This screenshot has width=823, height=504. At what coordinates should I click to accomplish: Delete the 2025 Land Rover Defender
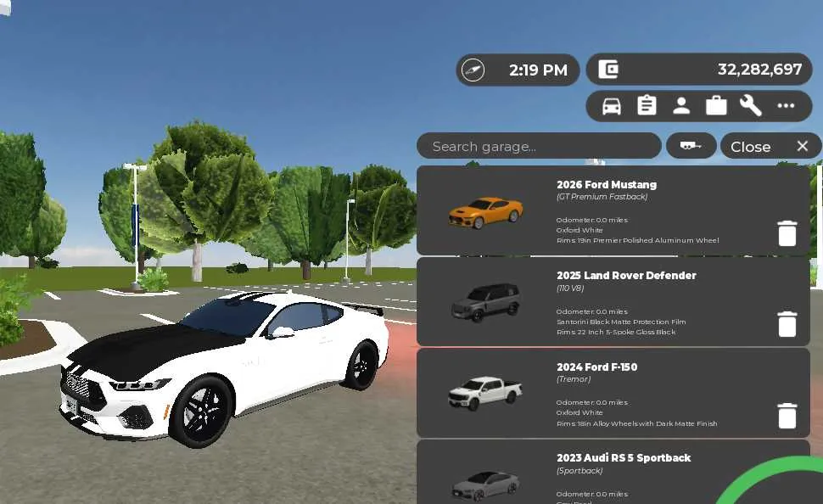point(787,324)
